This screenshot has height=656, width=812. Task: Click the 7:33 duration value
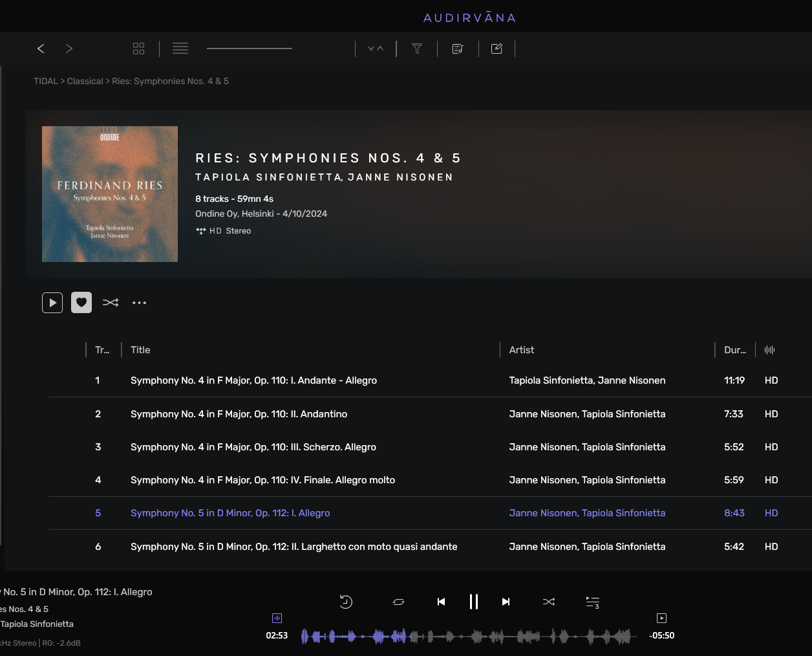coord(734,414)
